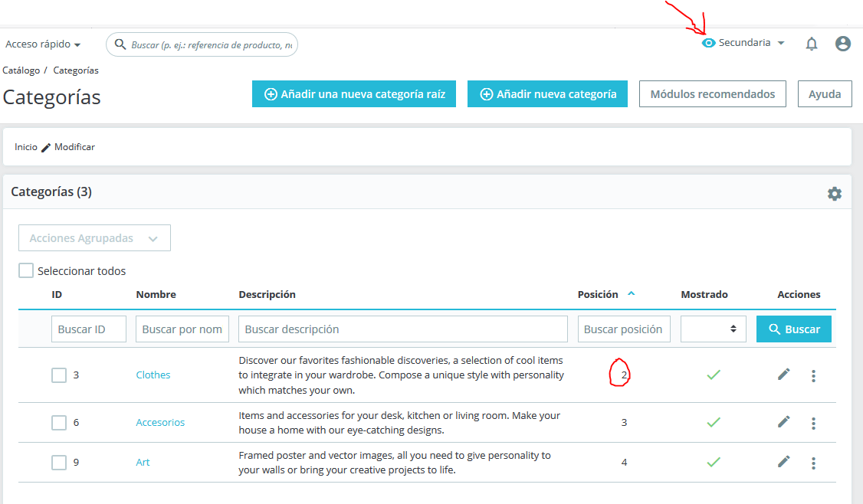Open more actions for Art category
This screenshot has height=504, width=863.
[813, 463]
